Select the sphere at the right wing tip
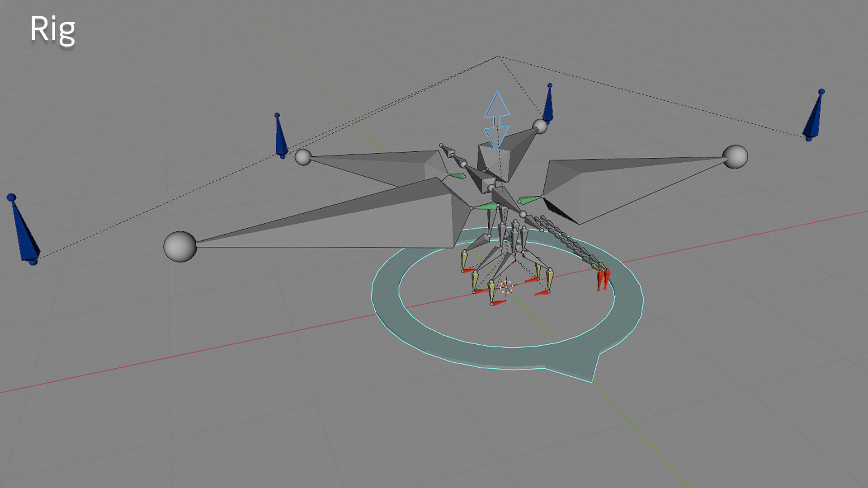Viewport: 868px width, 488px height. 735,157
